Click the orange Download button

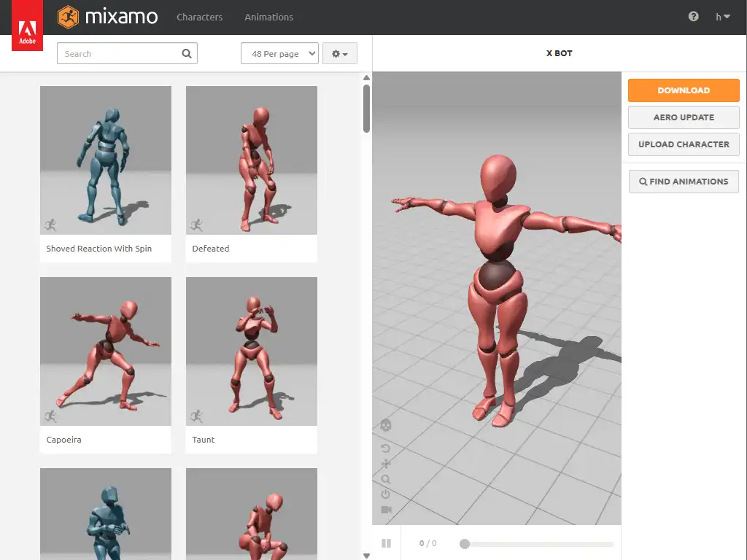(x=684, y=90)
